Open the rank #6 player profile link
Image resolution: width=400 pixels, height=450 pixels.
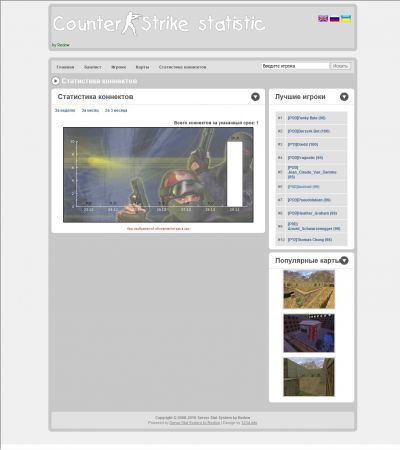304,187
